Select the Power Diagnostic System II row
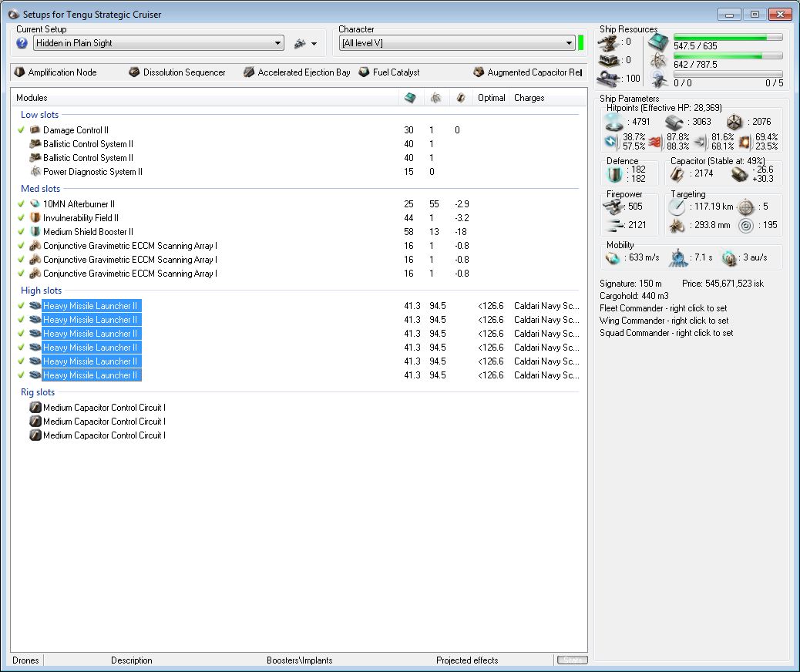This screenshot has height=672, width=800. [92, 172]
